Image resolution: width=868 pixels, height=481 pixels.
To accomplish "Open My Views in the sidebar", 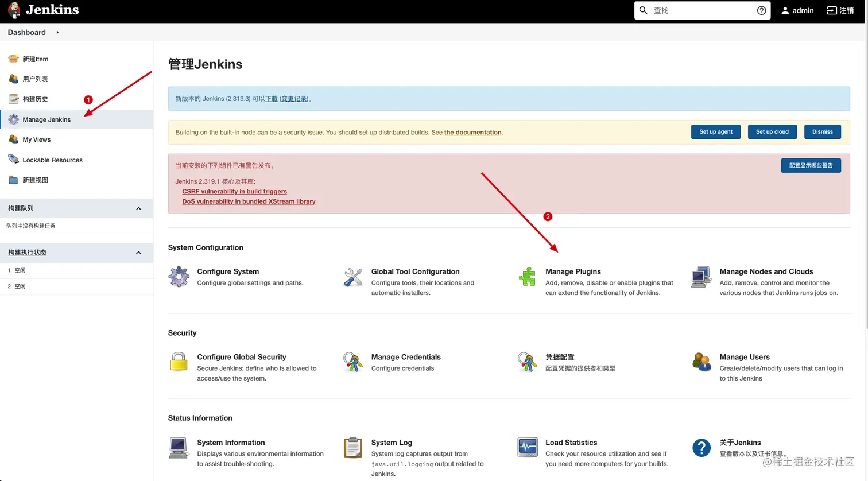I will point(37,139).
